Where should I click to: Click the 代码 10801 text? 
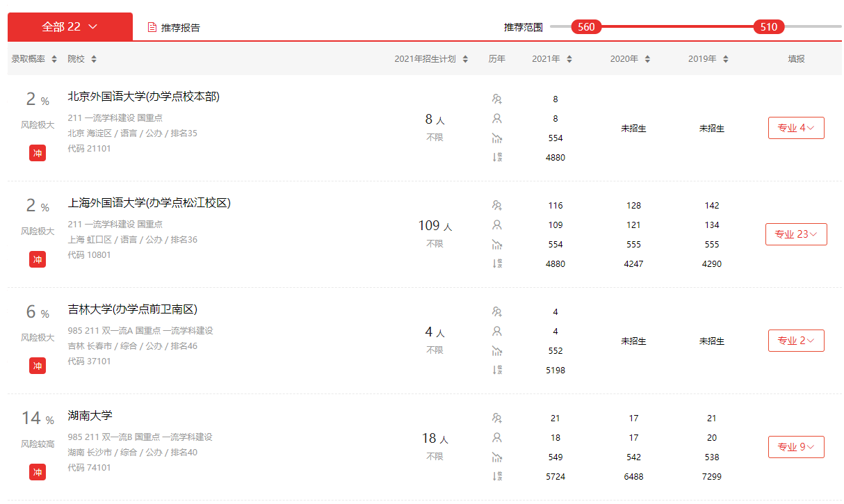(x=89, y=255)
